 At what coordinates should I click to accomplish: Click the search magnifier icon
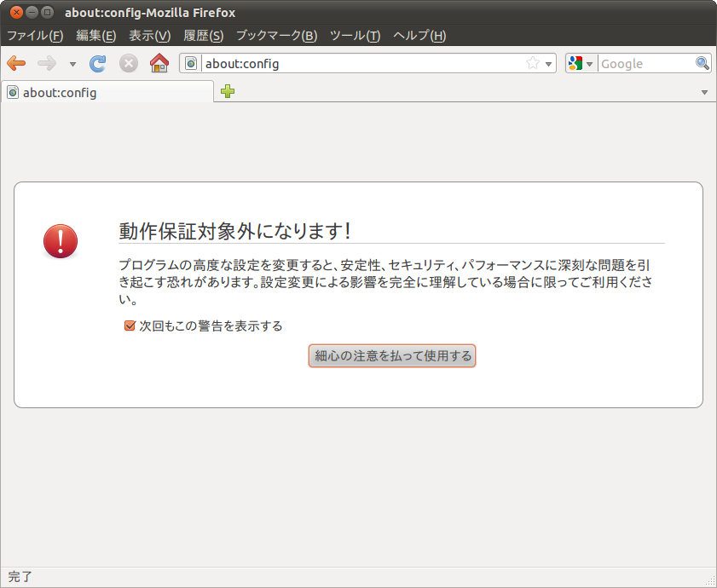click(703, 63)
